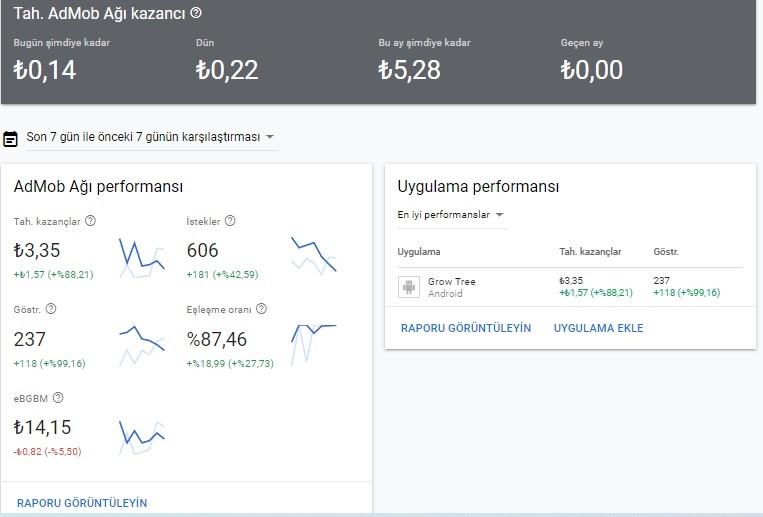
Task: Click Grow Tree row impressions 237
Action: pyautogui.click(x=662, y=281)
